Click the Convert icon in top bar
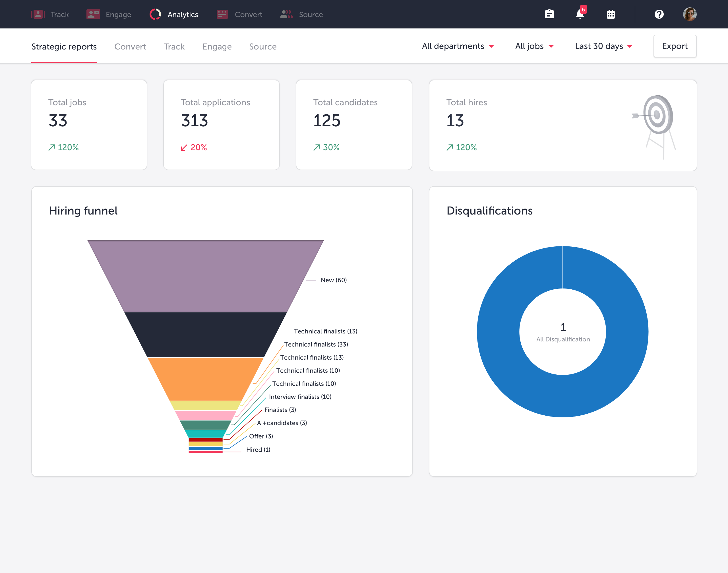This screenshot has width=728, height=573. [x=222, y=15]
